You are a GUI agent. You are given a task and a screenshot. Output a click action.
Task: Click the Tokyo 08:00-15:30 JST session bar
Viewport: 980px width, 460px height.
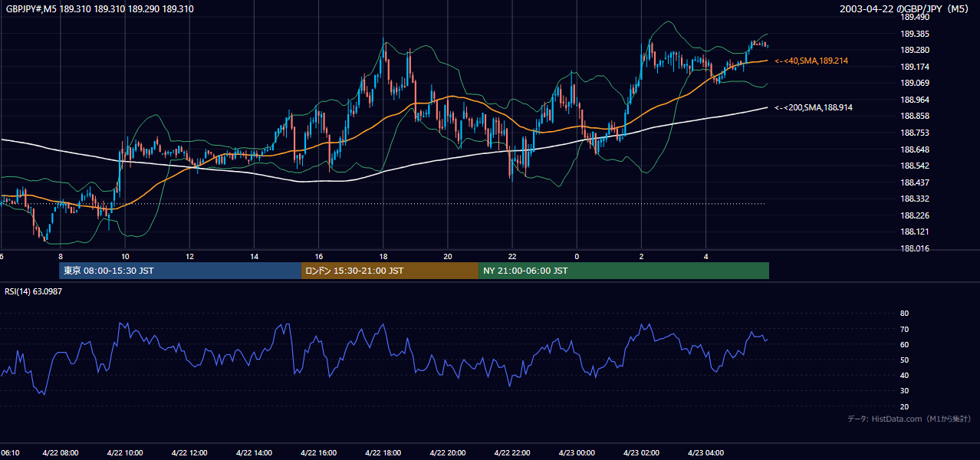[180, 271]
